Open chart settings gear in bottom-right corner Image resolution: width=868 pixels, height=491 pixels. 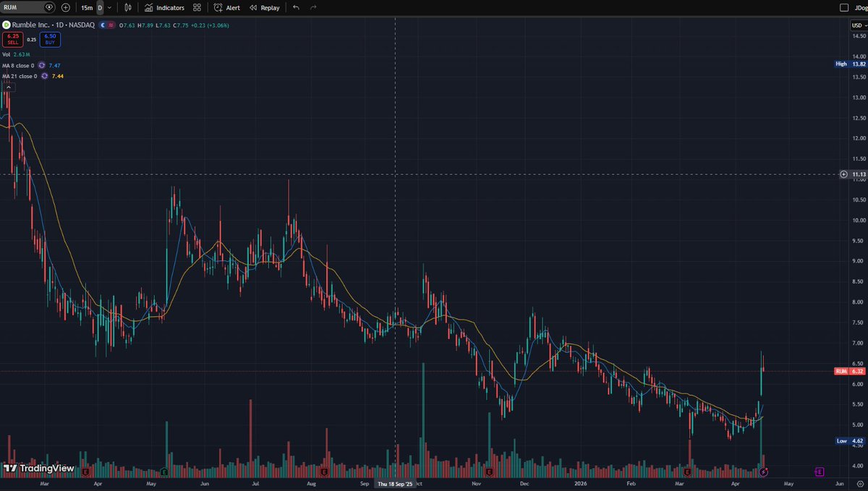click(860, 484)
